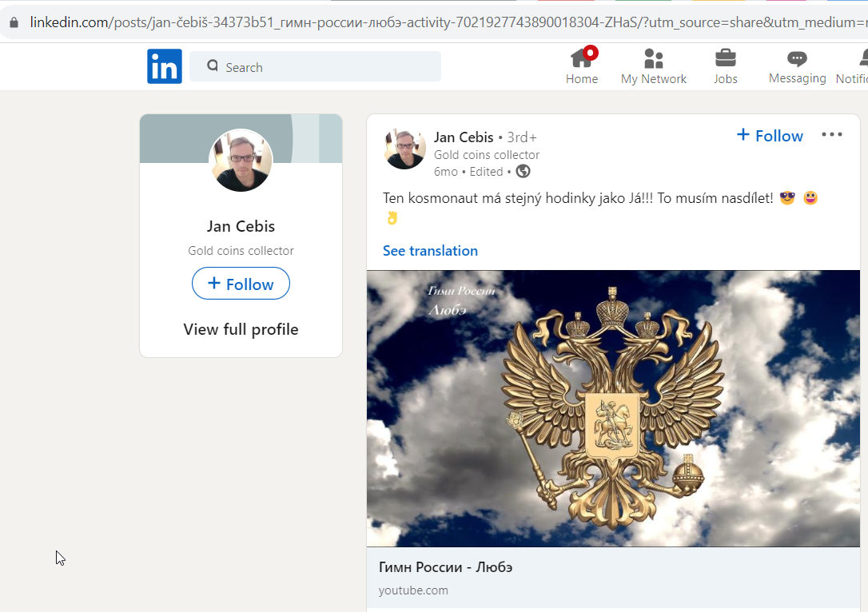Follow Jan Cebis from the sidebar card
868x612 pixels.
[x=241, y=284]
